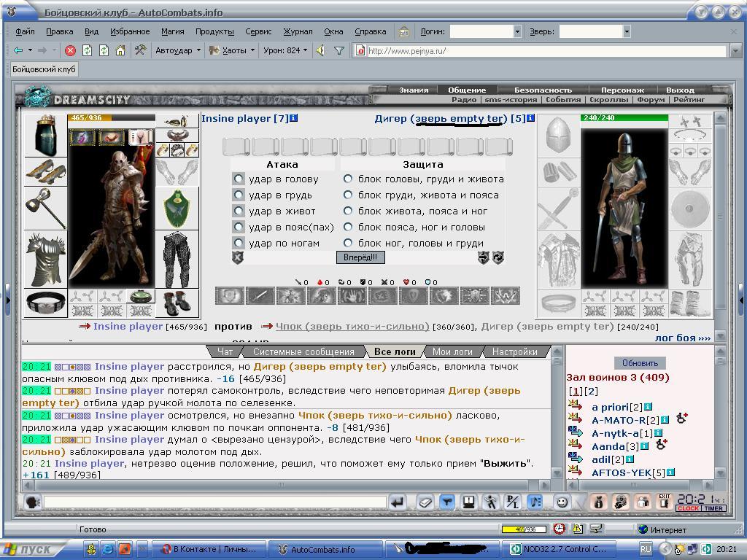Click the smiley face icon below chat
The height and width of the screenshot is (560, 747).
562,502
